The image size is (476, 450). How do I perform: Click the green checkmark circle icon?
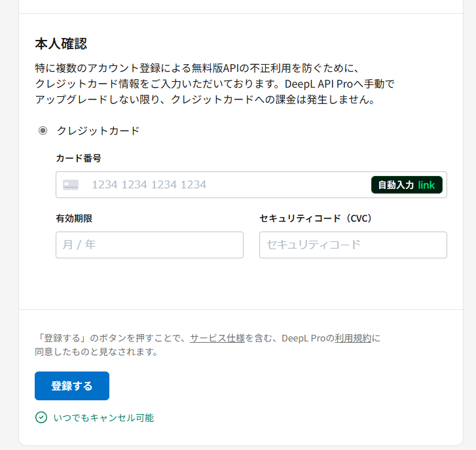point(41,417)
